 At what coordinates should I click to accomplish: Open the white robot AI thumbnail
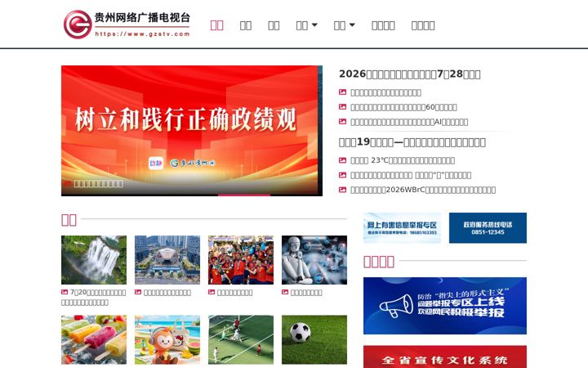314,260
